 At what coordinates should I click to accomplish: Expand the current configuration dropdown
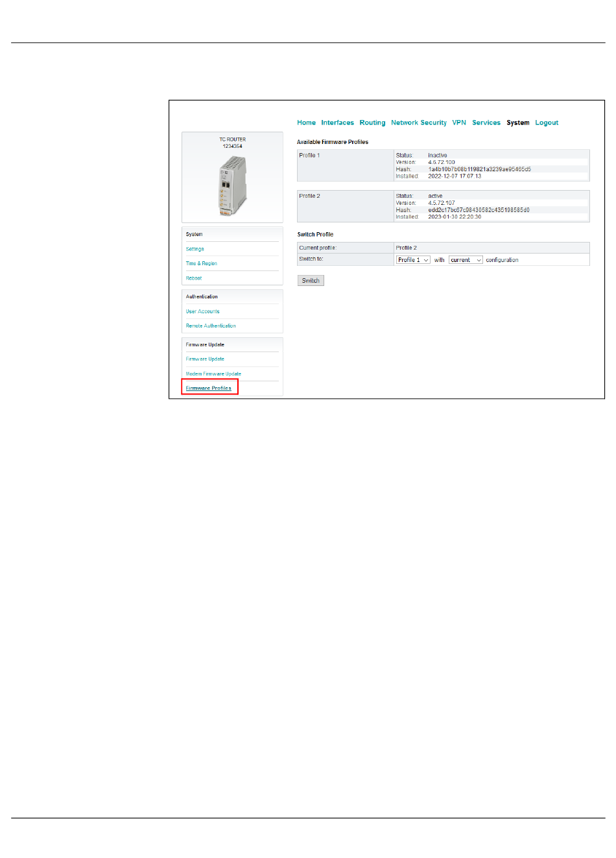pyautogui.click(x=466, y=260)
